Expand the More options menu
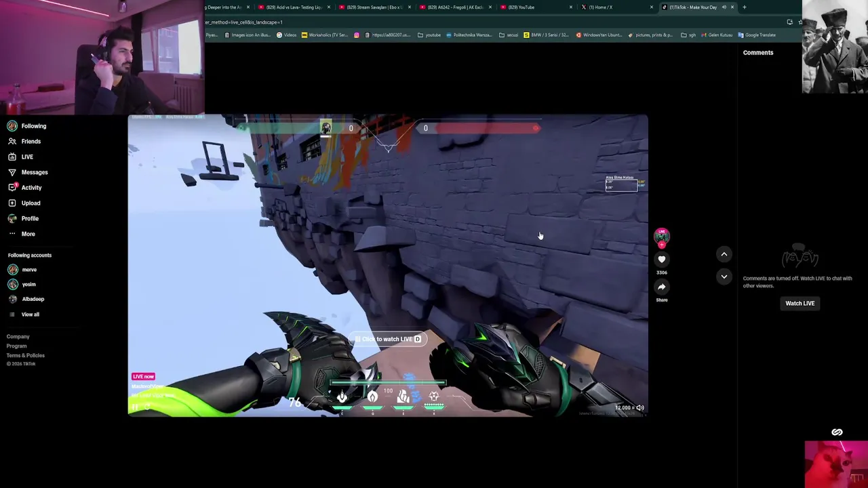 tap(22, 234)
